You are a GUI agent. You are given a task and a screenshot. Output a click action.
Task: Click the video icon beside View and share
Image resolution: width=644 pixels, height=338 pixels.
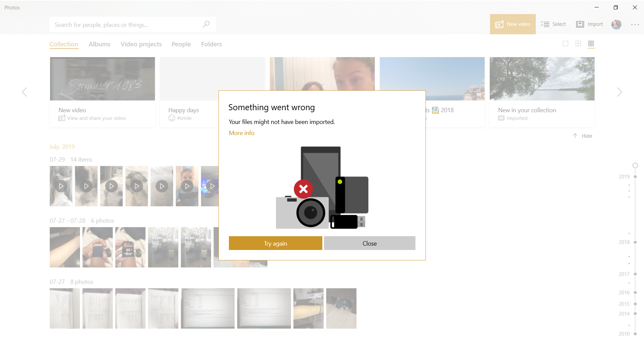62,118
